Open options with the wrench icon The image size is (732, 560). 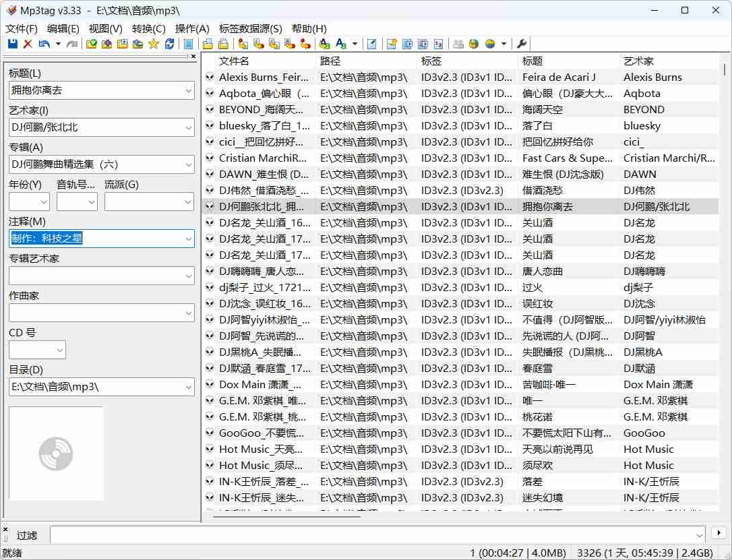[522, 44]
